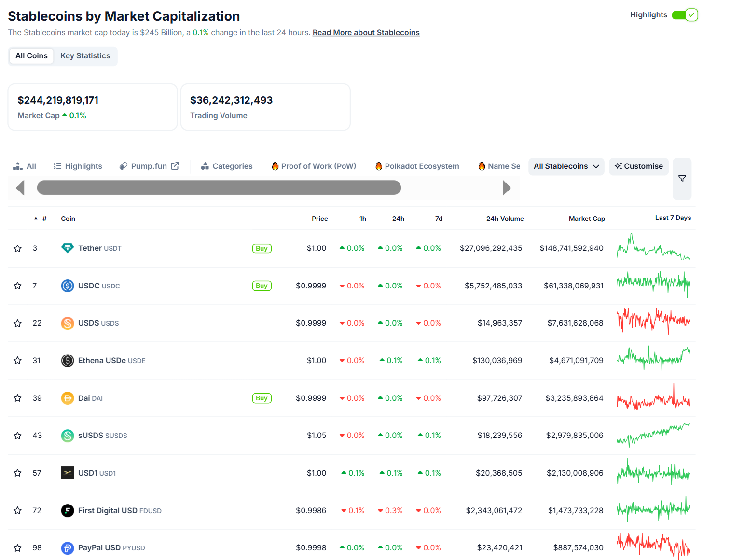Sort table by Coin name
This screenshot has width=731, height=560.
(68, 219)
